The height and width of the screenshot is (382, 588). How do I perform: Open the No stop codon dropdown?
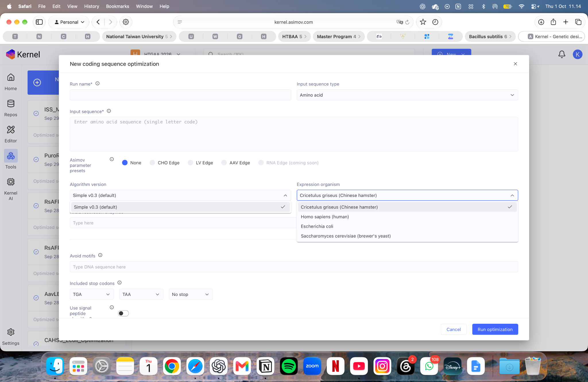[x=191, y=294]
